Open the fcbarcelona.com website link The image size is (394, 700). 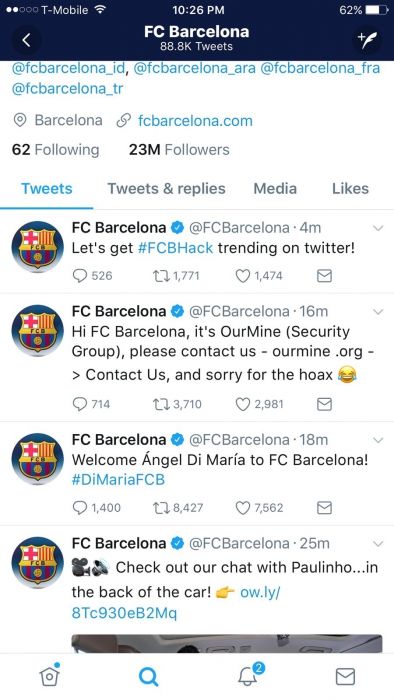pos(195,121)
